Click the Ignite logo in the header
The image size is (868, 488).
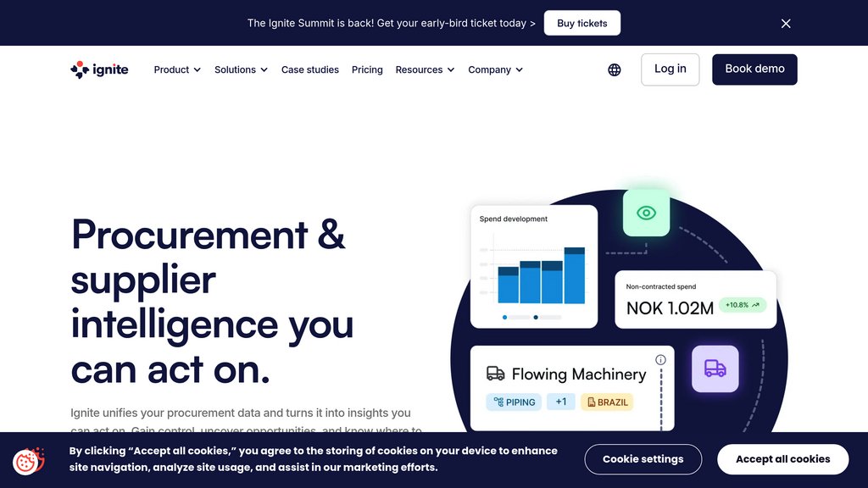99,69
